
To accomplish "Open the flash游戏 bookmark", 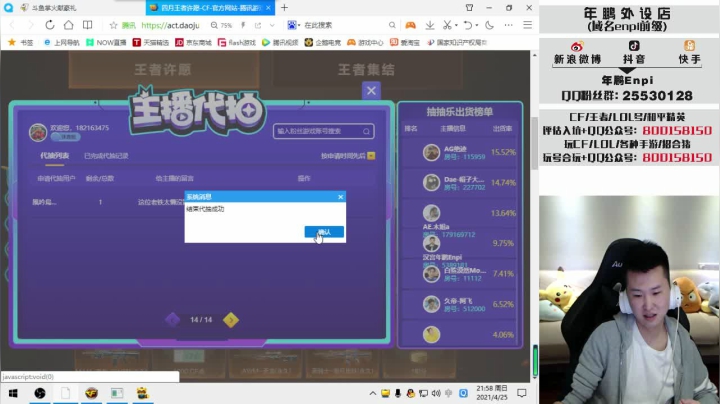I will [236, 42].
